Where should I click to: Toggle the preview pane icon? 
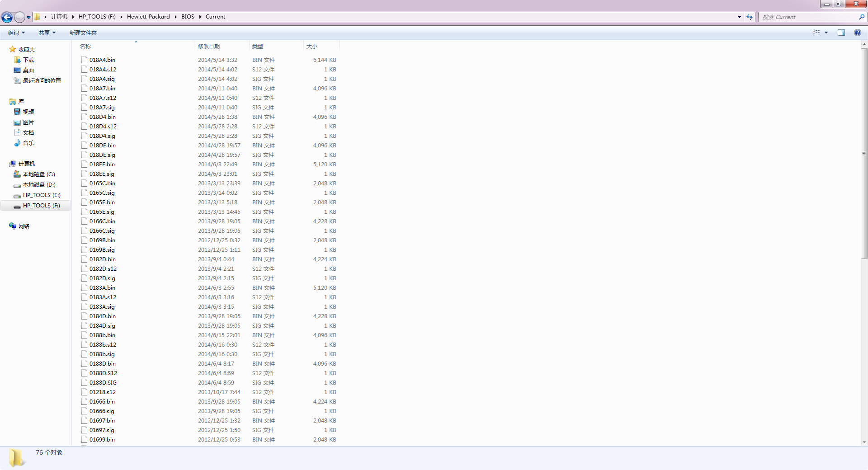coord(841,33)
